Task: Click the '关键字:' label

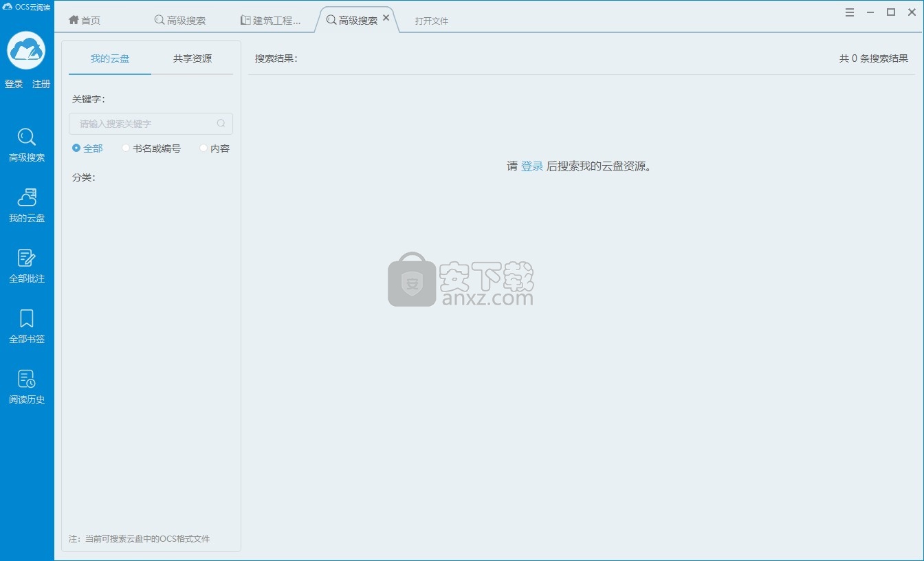Action: click(x=89, y=99)
